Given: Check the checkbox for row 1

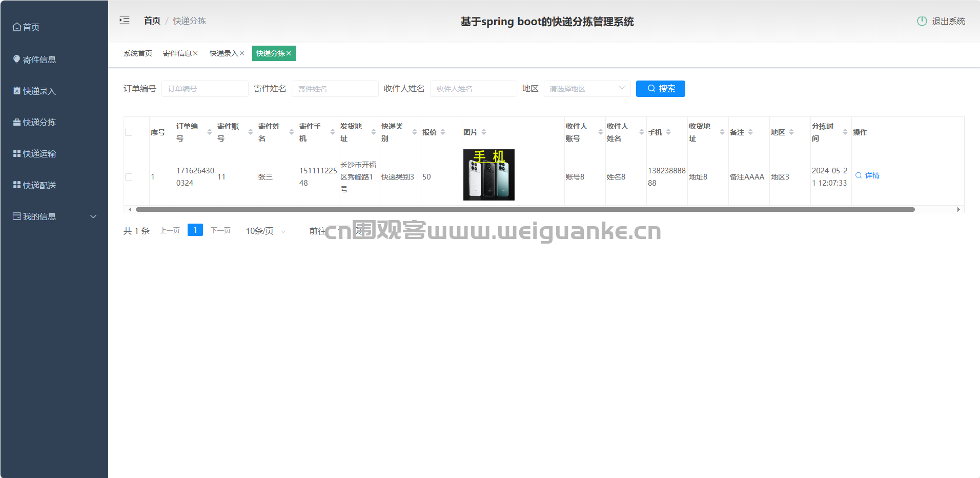Looking at the screenshot, I should [x=129, y=177].
